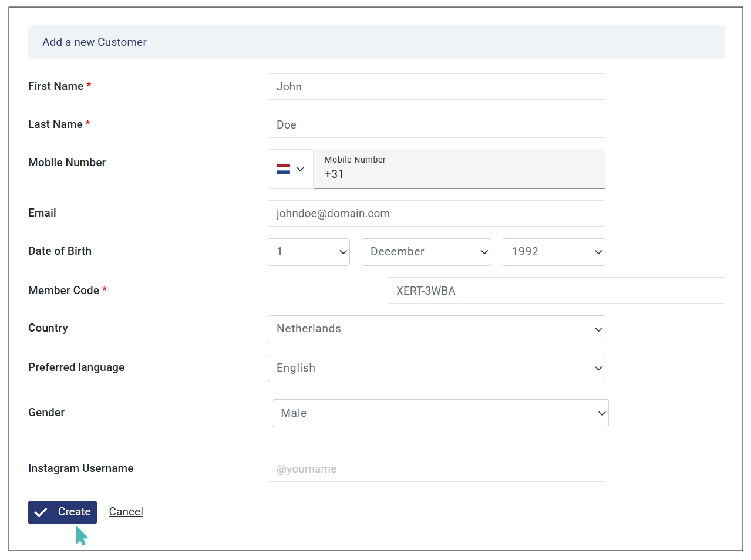The height and width of the screenshot is (560, 751).
Task: Click the Create button
Action: coord(62,512)
